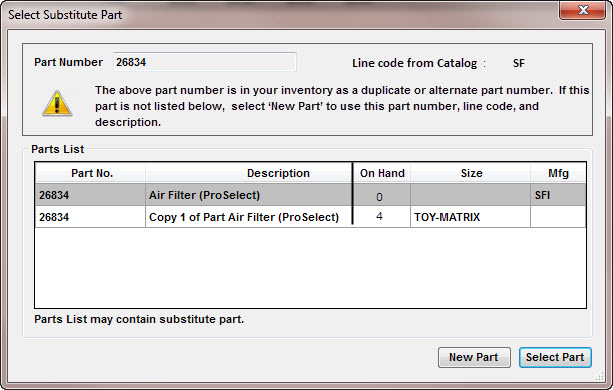Click the yellow warning triangle icon
Image resolution: width=613 pixels, height=390 pixels.
pos(57,104)
